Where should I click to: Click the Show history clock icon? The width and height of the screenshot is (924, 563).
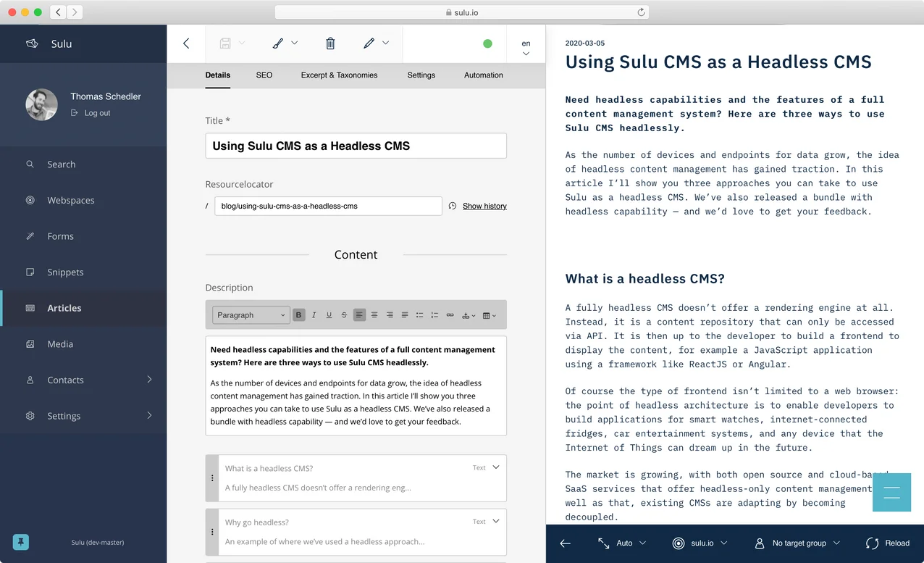click(x=453, y=206)
